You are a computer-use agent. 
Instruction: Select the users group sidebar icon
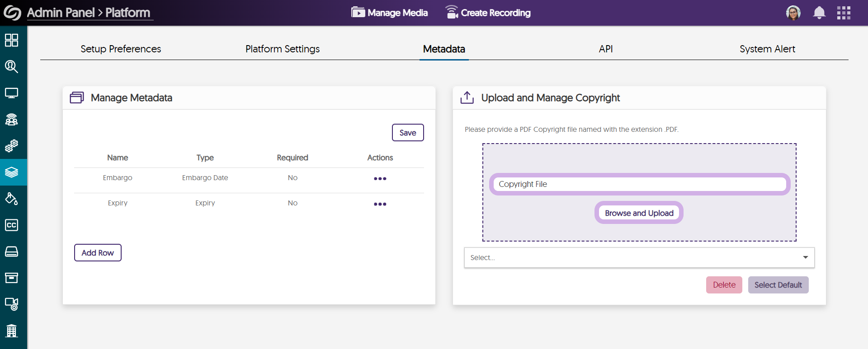pos(11,120)
